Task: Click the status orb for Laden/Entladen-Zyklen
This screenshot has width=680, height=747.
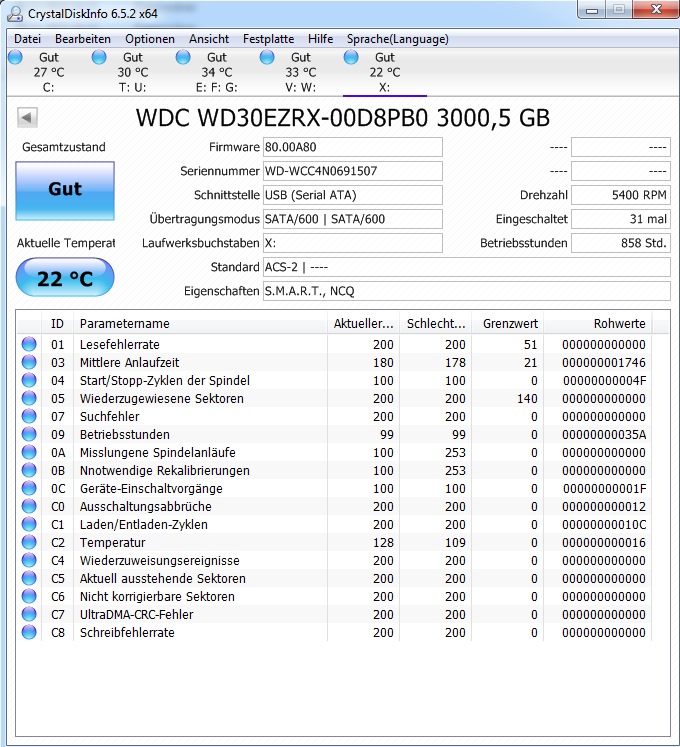Action: [29, 524]
